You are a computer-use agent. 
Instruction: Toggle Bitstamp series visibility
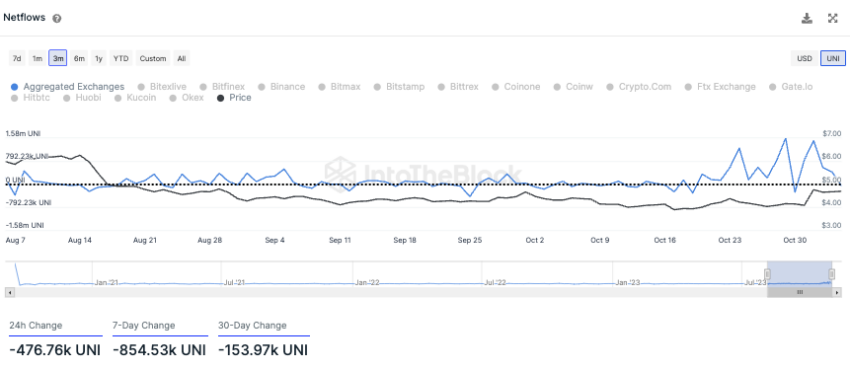(x=399, y=87)
